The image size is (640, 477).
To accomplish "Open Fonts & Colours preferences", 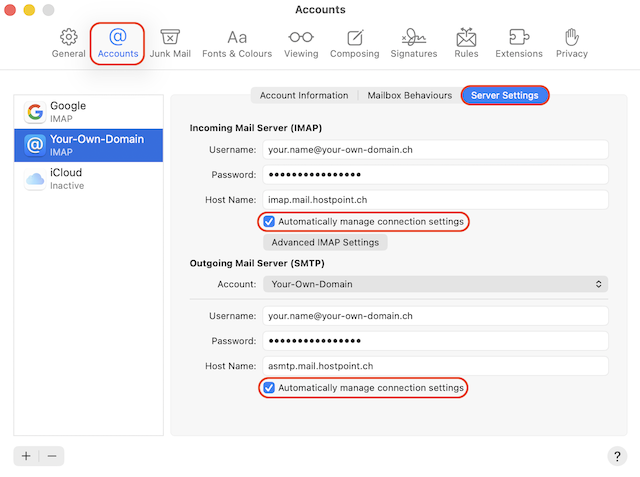I will 237,43.
